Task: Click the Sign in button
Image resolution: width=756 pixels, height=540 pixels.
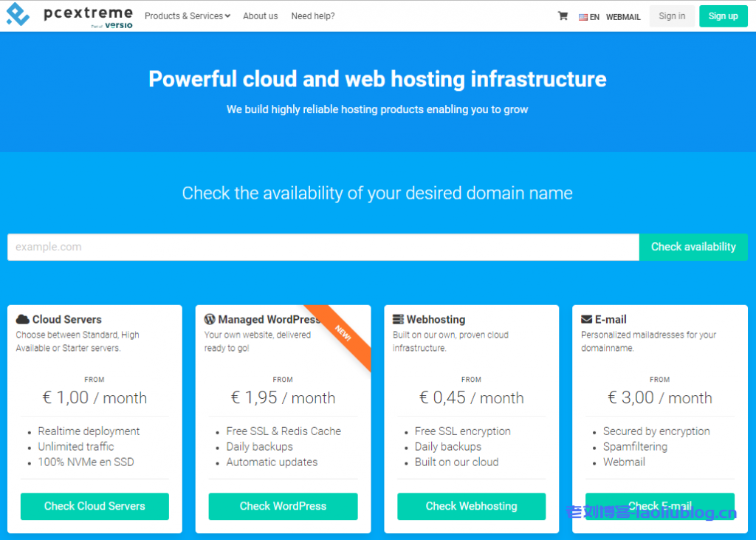Action: 672,16
